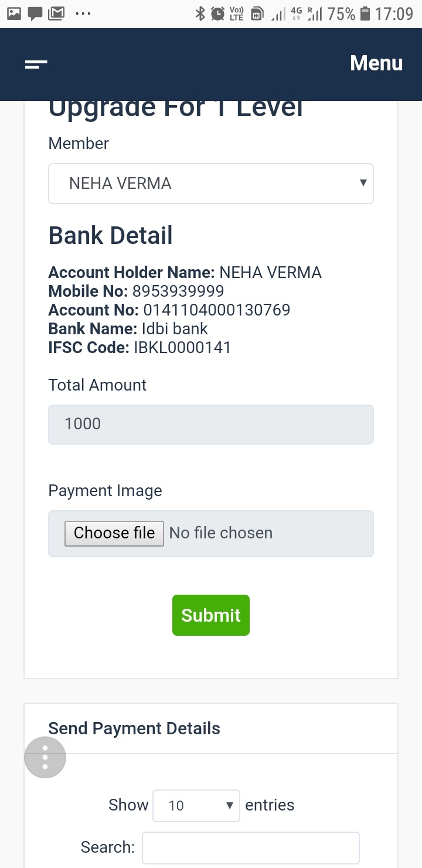Open the gallery notification icon in status bar
Image resolution: width=422 pixels, height=868 pixels.
coord(14,13)
